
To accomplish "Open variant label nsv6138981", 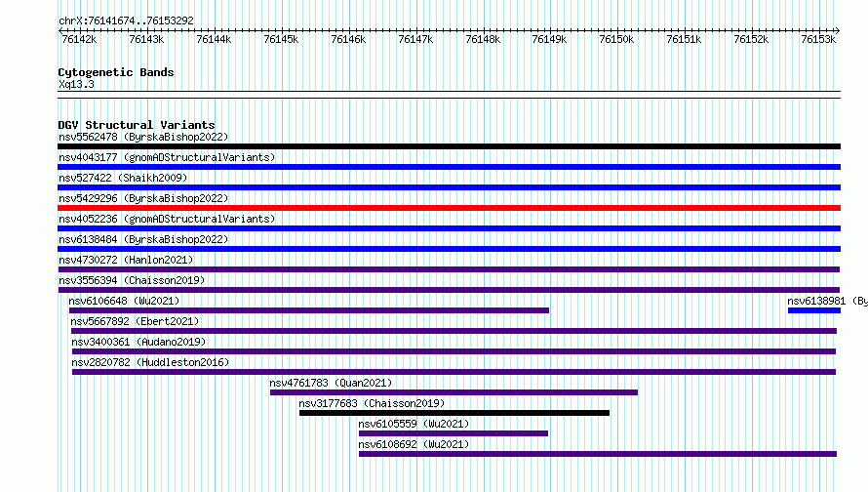I will point(827,301).
